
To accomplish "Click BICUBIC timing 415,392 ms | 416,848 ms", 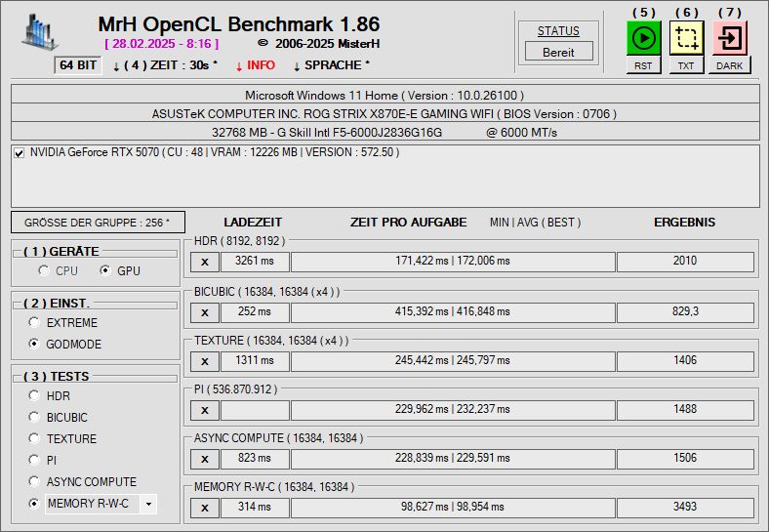I will pyautogui.click(x=453, y=312).
